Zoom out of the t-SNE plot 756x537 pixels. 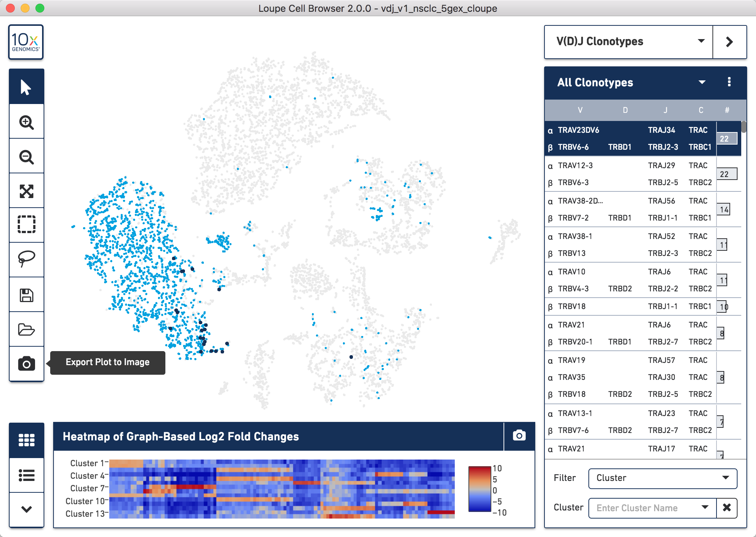tap(26, 156)
